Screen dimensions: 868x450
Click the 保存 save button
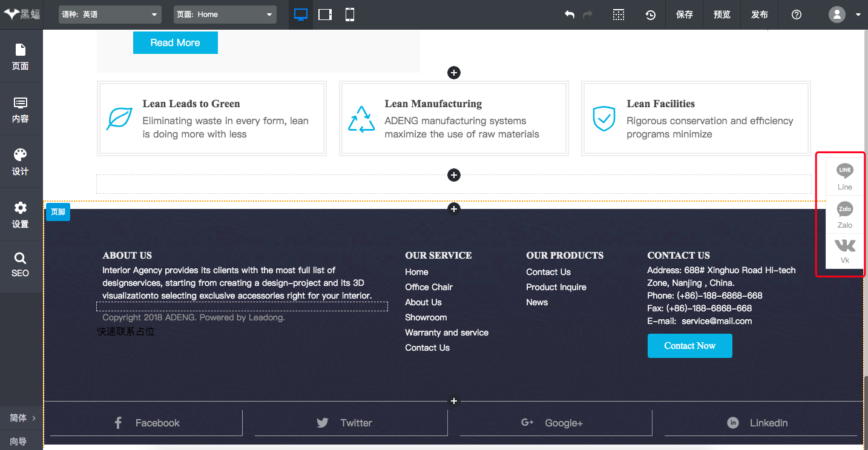point(685,15)
